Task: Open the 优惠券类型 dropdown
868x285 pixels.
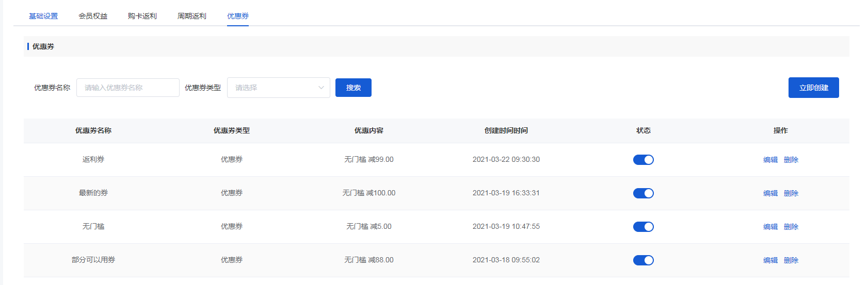Action: [x=279, y=88]
